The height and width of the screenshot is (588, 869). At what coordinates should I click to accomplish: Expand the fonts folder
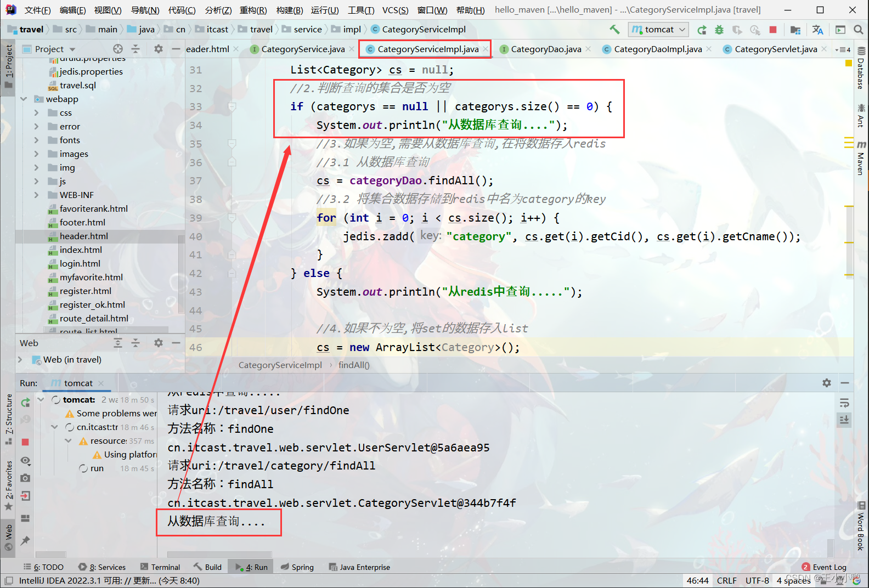37,140
